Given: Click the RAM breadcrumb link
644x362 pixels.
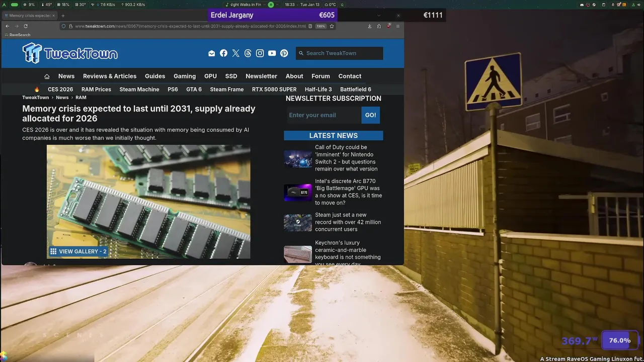Looking at the screenshot, I should tap(81, 98).
